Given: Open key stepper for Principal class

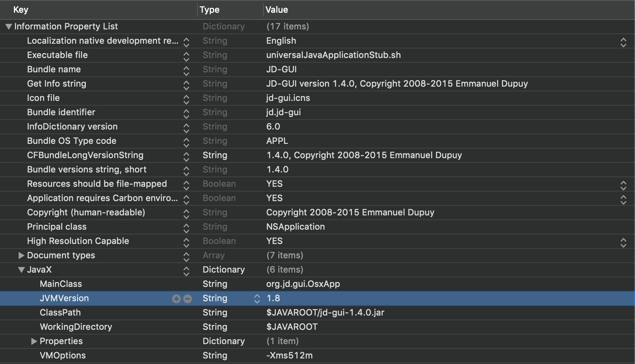Looking at the screenshot, I should [186, 228].
